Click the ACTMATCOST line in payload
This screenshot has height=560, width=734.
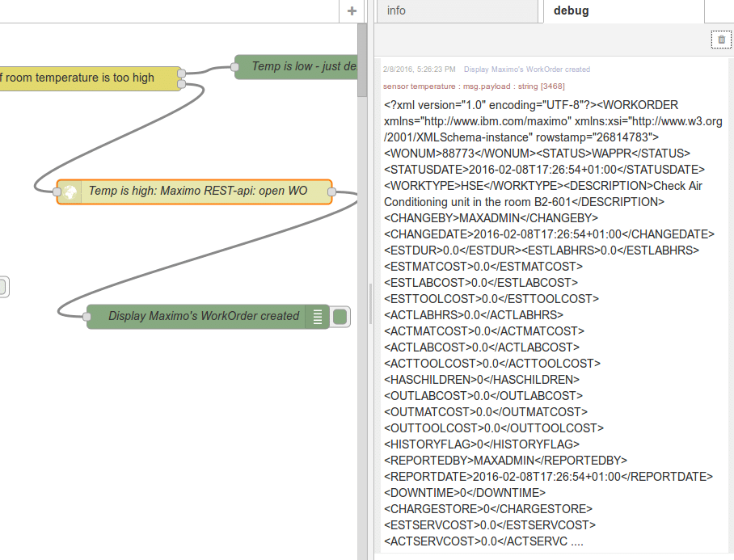[484, 331]
